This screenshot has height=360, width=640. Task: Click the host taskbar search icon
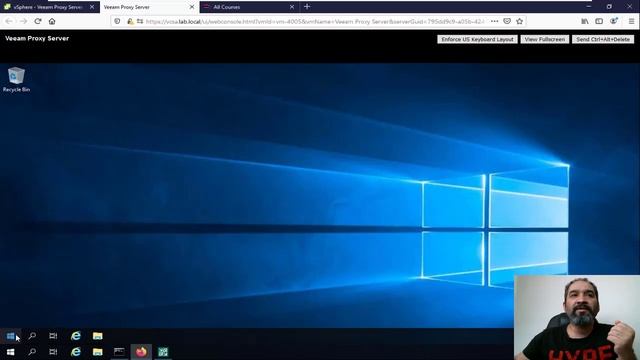(32, 352)
